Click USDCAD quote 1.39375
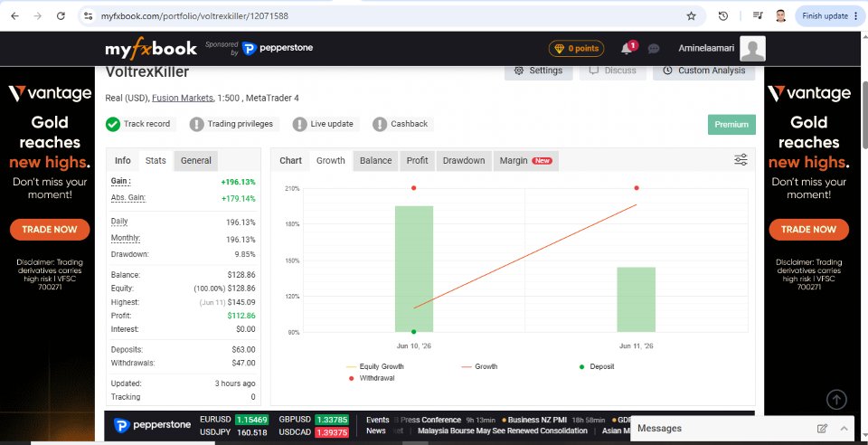Screen dimensions: 868x445 coord(332,432)
